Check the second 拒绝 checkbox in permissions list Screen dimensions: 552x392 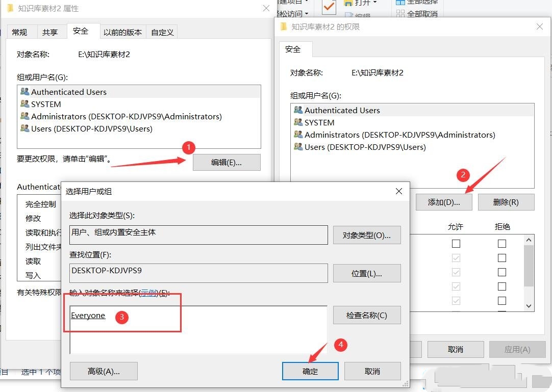click(501, 257)
